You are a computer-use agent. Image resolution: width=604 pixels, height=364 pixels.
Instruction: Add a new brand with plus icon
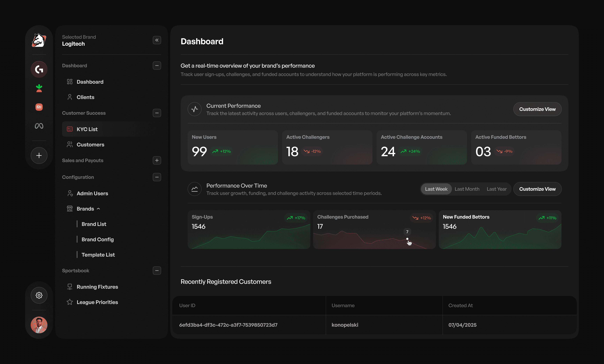pyautogui.click(x=39, y=155)
